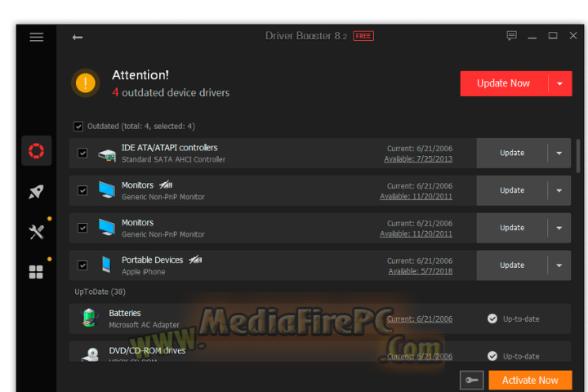Screen dimensions: 588x392
Task: Click the Batteries device icon
Action: (89, 318)
